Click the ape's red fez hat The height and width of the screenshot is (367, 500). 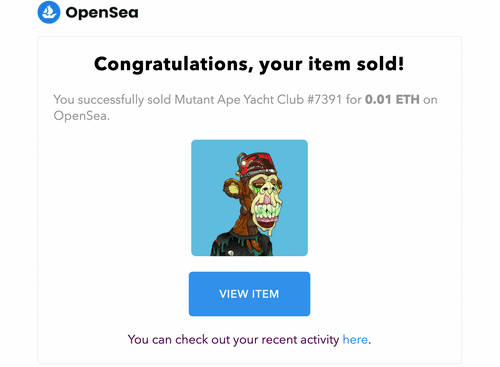[x=257, y=162]
